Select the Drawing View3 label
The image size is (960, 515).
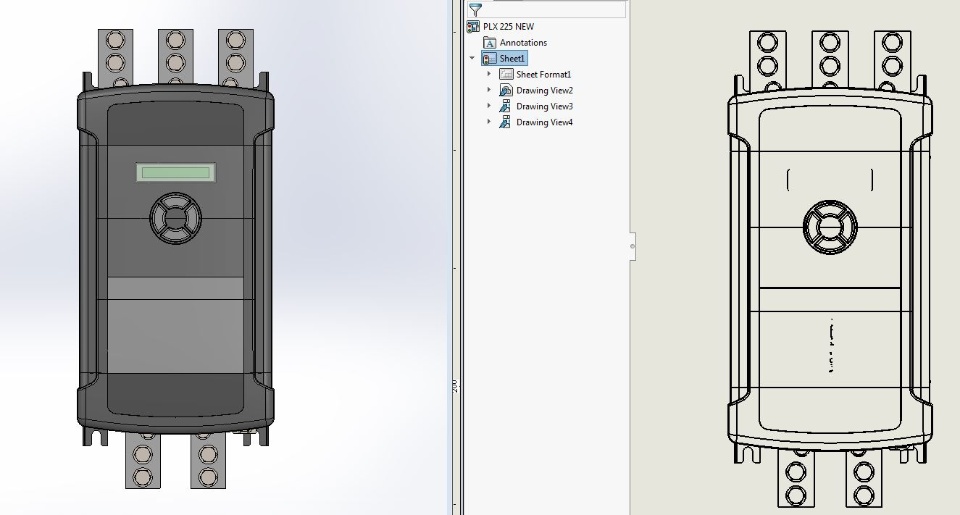pos(544,106)
